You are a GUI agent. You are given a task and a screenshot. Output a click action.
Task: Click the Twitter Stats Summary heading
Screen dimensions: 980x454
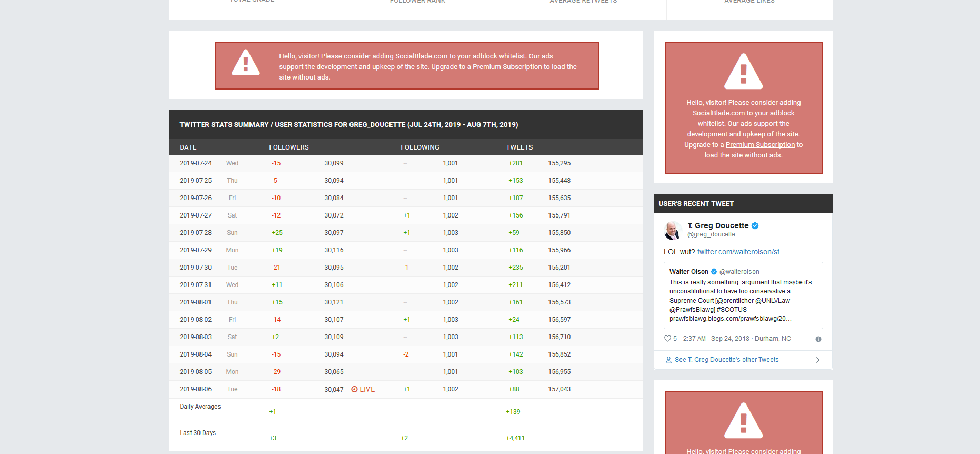point(349,125)
